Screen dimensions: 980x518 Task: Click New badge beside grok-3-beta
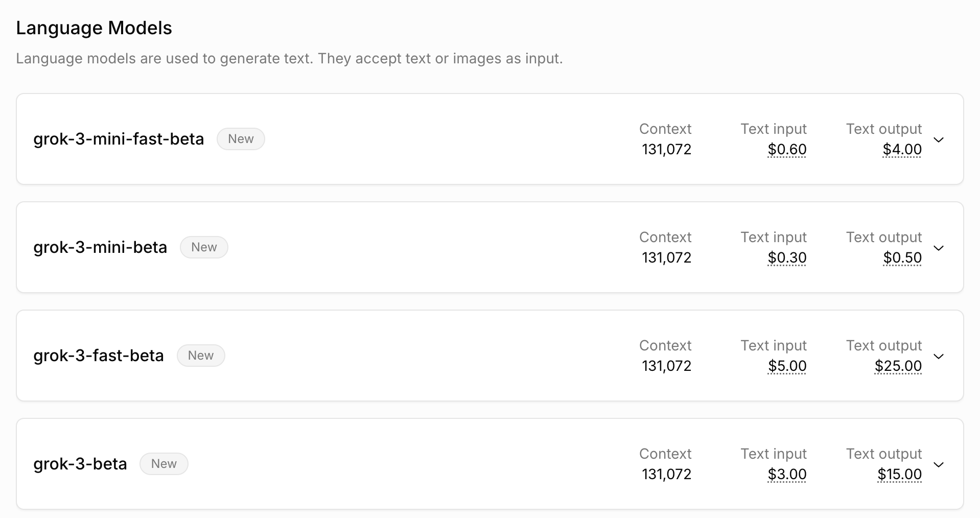[164, 464]
